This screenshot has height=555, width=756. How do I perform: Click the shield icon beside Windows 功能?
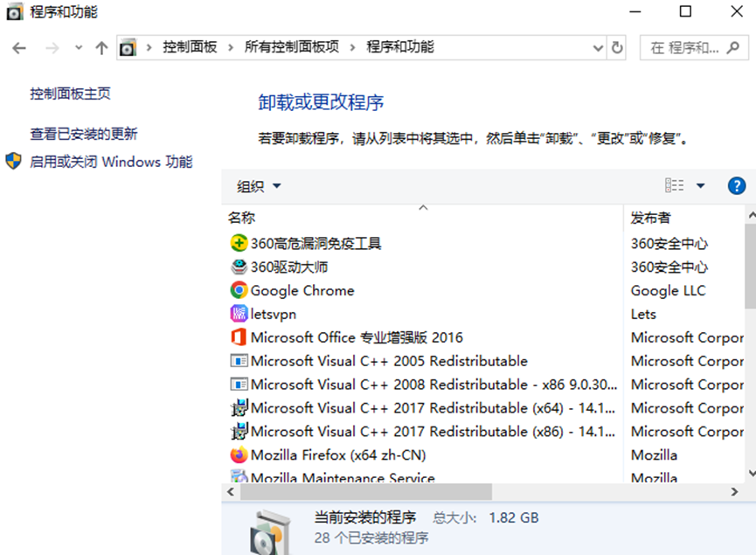coord(13,161)
